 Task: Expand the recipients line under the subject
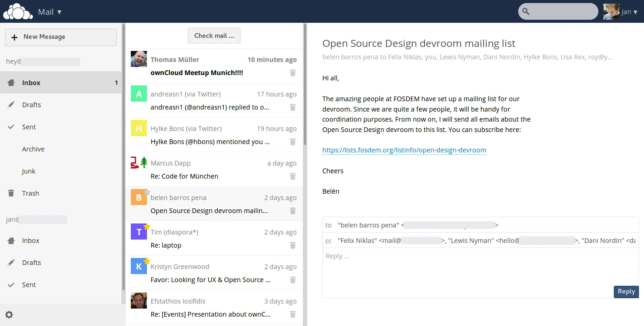pyautogui.click(x=467, y=57)
